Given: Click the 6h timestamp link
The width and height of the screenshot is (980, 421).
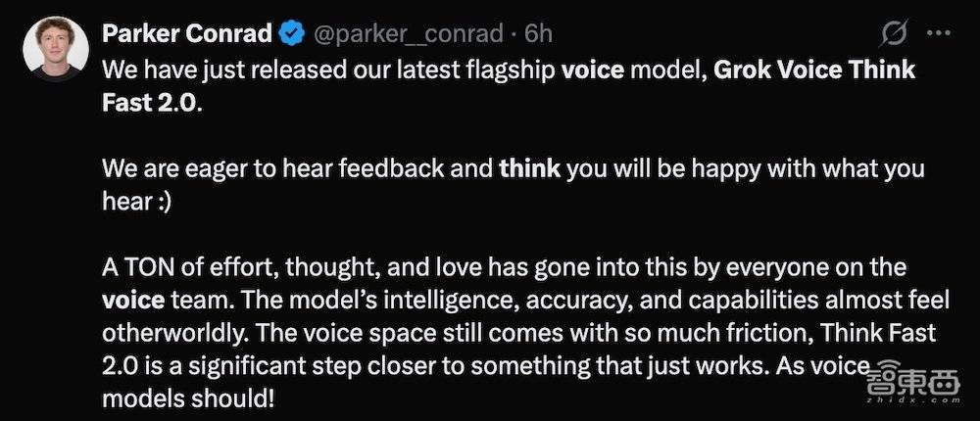Looking at the screenshot, I should [x=538, y=33].
